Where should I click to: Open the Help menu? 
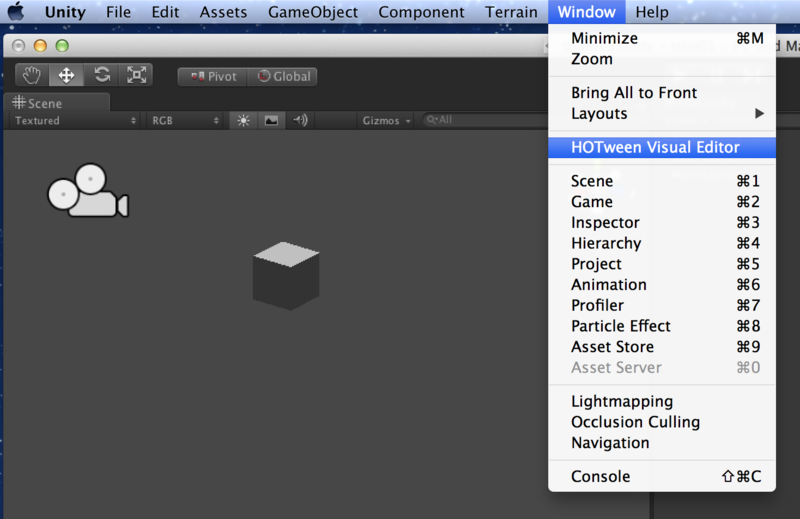[x=652, y=12]
